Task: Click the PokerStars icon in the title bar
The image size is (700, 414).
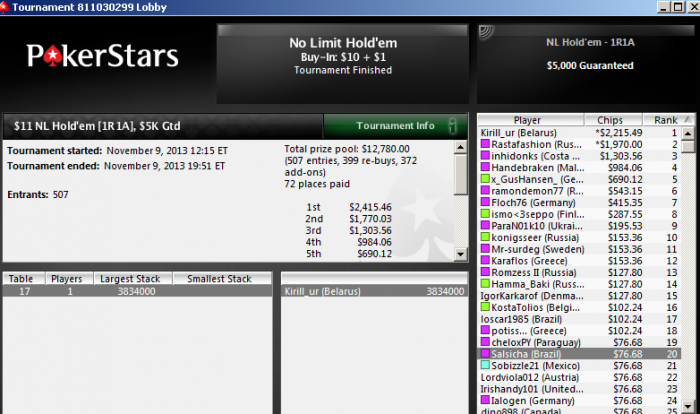Action: tap(4, 7)
